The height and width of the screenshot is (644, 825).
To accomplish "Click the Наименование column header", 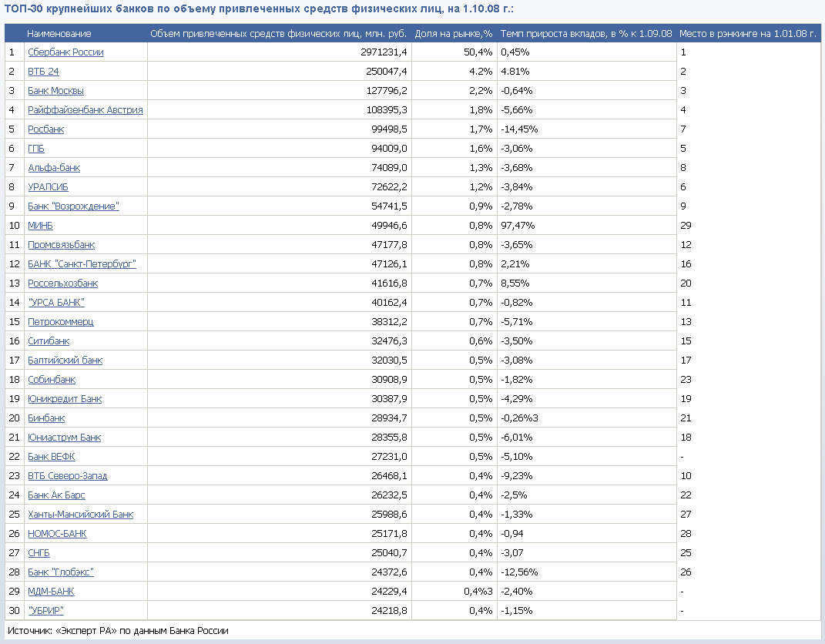I will tap(59, 34).
